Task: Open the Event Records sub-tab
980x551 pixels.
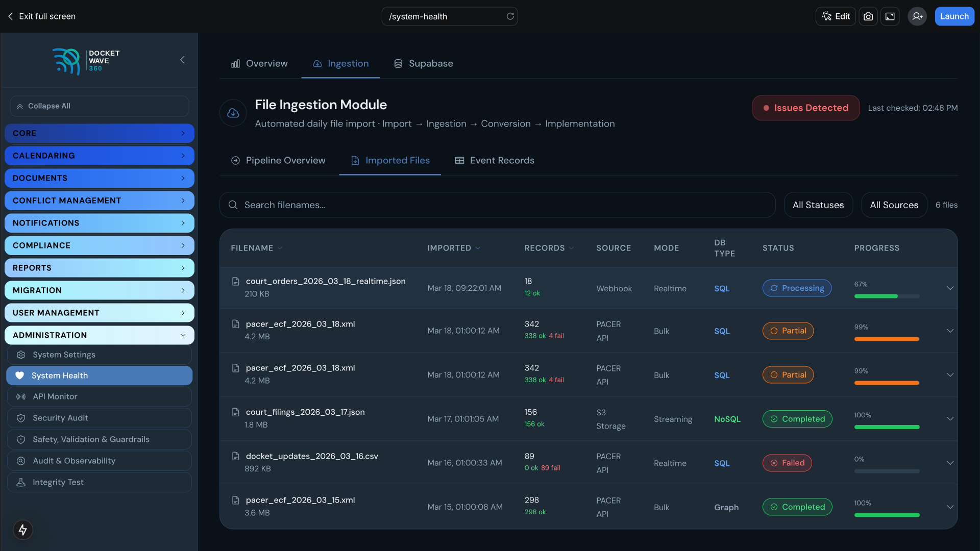Action: (495, 160)
